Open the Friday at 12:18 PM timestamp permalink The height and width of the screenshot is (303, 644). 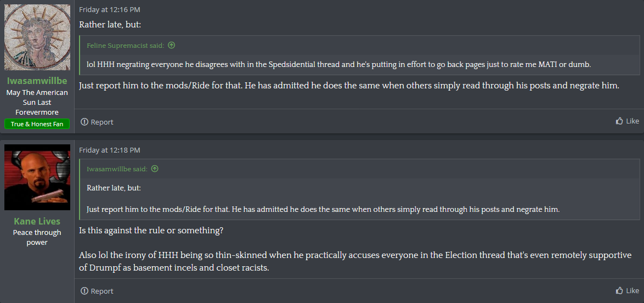(110, 150)
